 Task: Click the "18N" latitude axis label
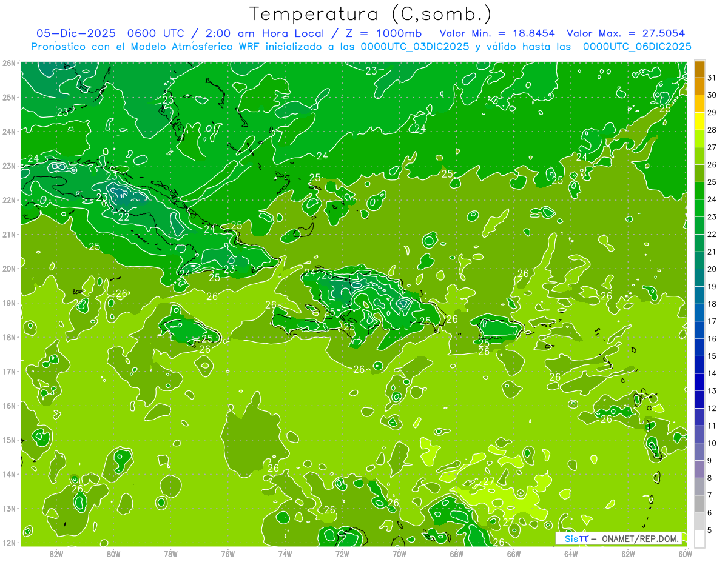(9, 337)
